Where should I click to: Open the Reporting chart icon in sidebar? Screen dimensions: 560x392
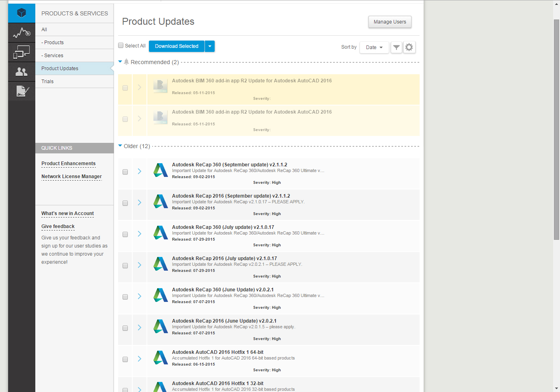pyautogui.click(x=21, y=32)
